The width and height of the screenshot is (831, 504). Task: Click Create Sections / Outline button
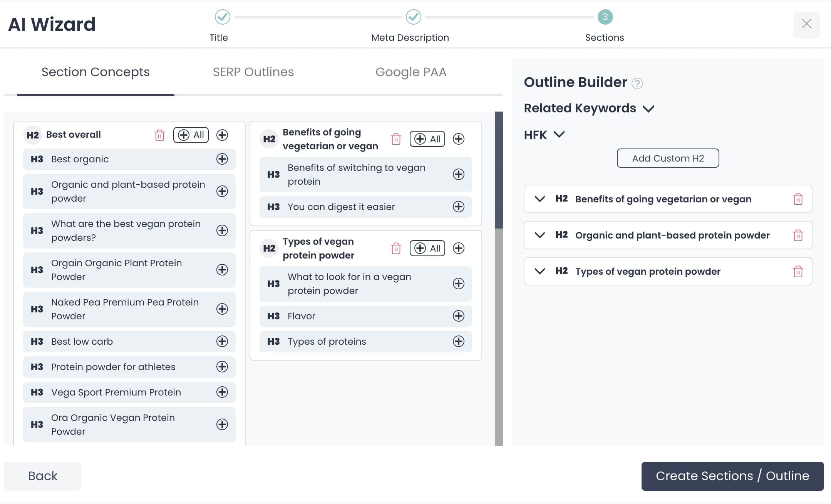(x=732, y=476)
